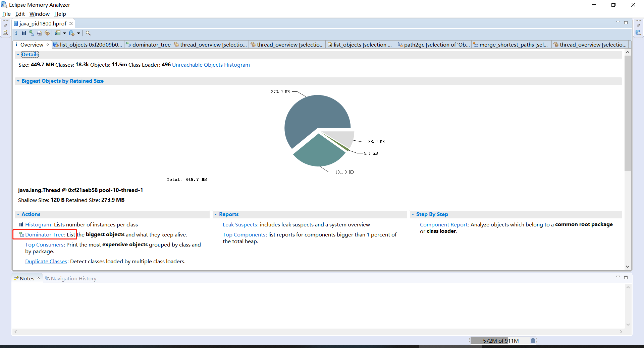Screen dimensions: 644x348
Task: Open the Dominator Tree action link
Action: [44, 234]
